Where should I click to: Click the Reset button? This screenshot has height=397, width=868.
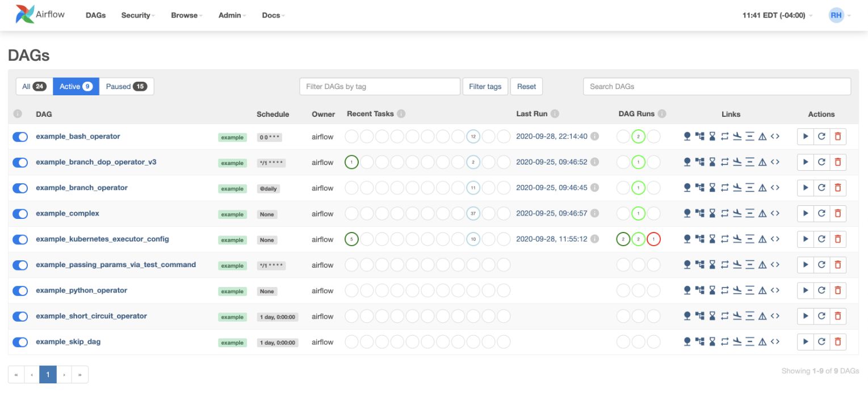click(526, 86)
